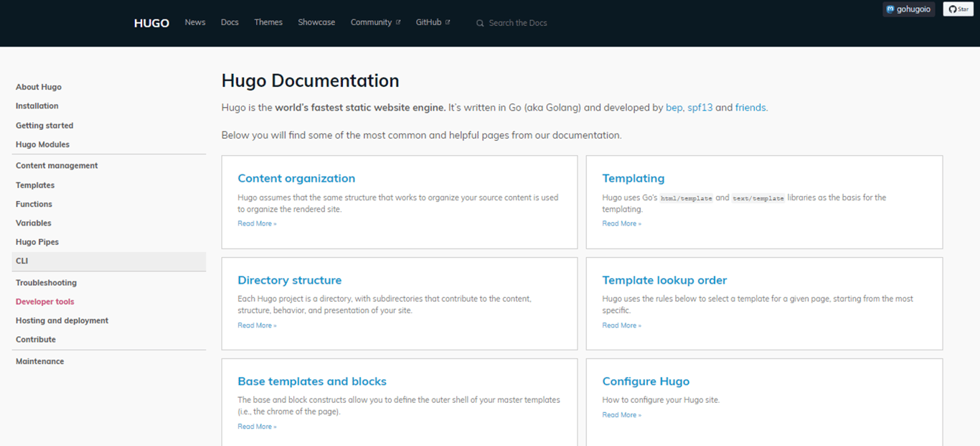Open Hugo Pipes in the sidebar

coord(37,242)
